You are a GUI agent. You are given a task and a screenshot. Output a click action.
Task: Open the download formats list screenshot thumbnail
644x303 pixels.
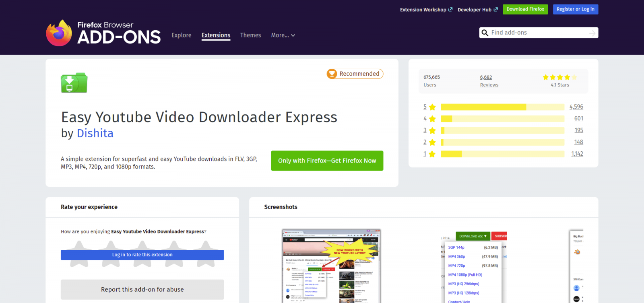click(x=474, y=267)
